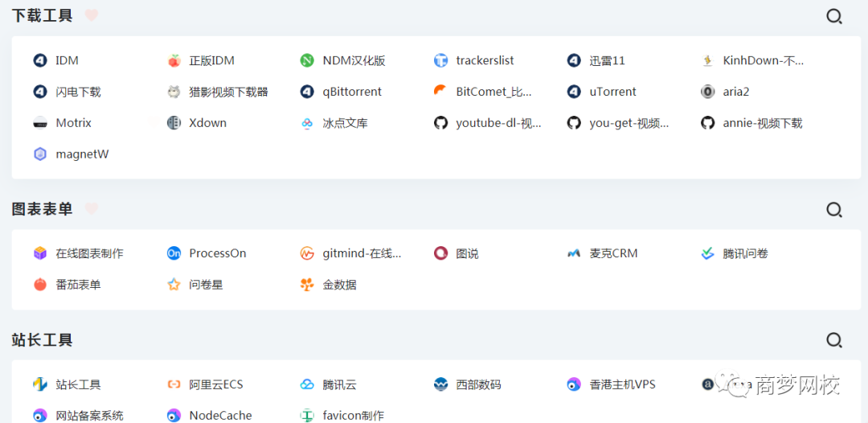Click the 腾讯问卷 icon
Image resolution: width=868 pixels, height=423 pixels.
(707, 253)
